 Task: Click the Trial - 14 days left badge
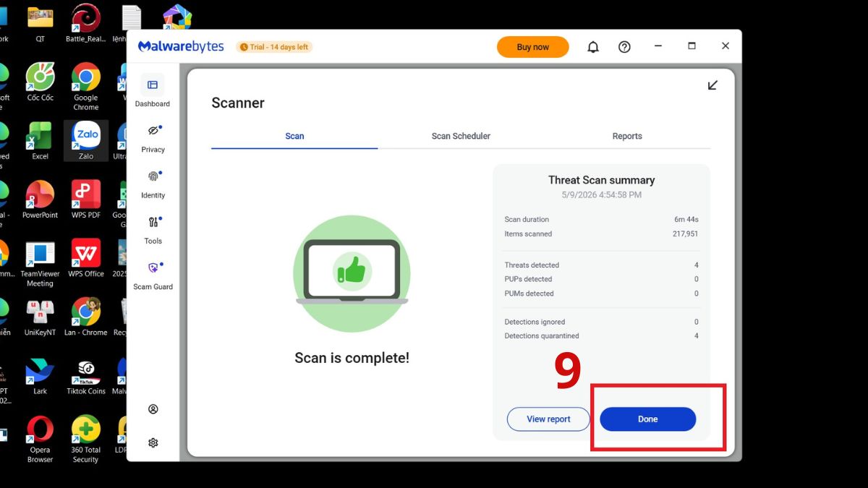pyautogui.click(x=274, y=47)
